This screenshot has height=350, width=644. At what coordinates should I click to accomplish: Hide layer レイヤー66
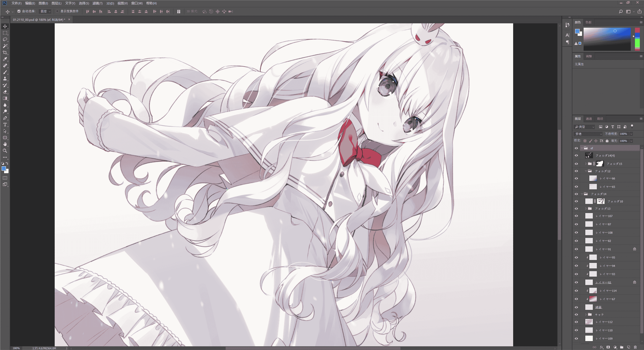point(577,178)
